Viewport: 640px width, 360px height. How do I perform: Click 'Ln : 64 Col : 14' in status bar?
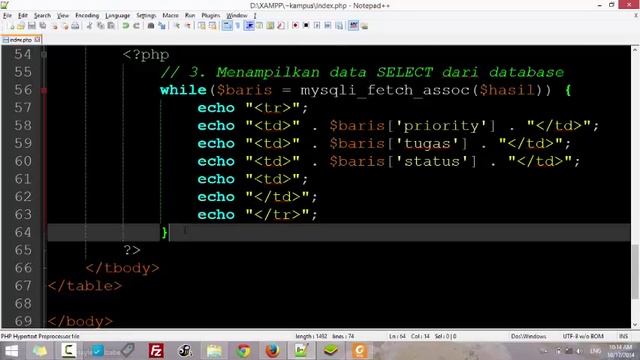pyautogui.click(x=409, y=336)
